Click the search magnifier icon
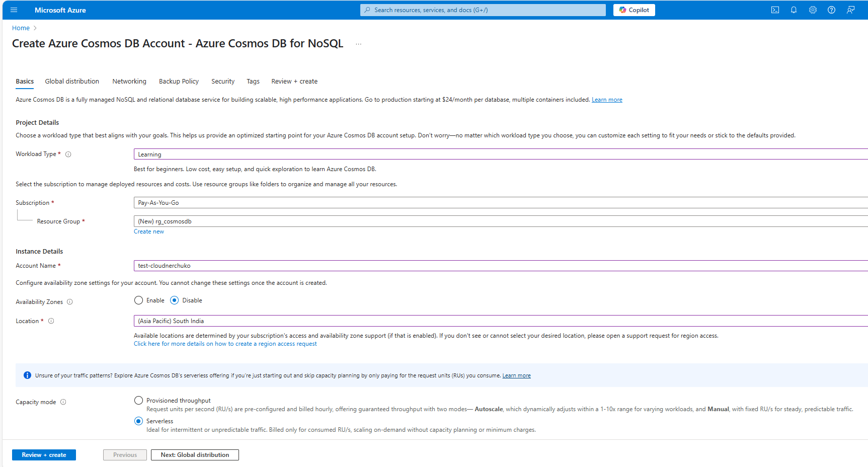868x467 pixels. (367, 10)
